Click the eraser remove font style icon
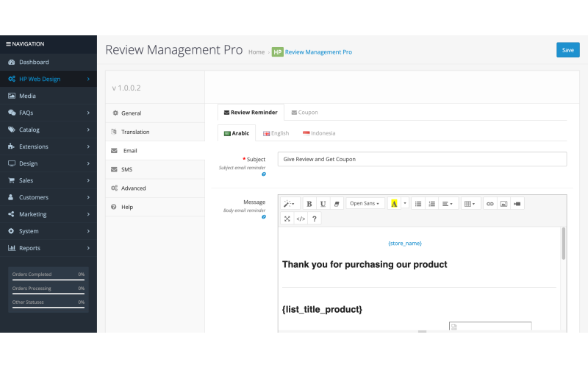Image resolution: width=588 pixels, height=368 pixels. [x=337, y=204]
